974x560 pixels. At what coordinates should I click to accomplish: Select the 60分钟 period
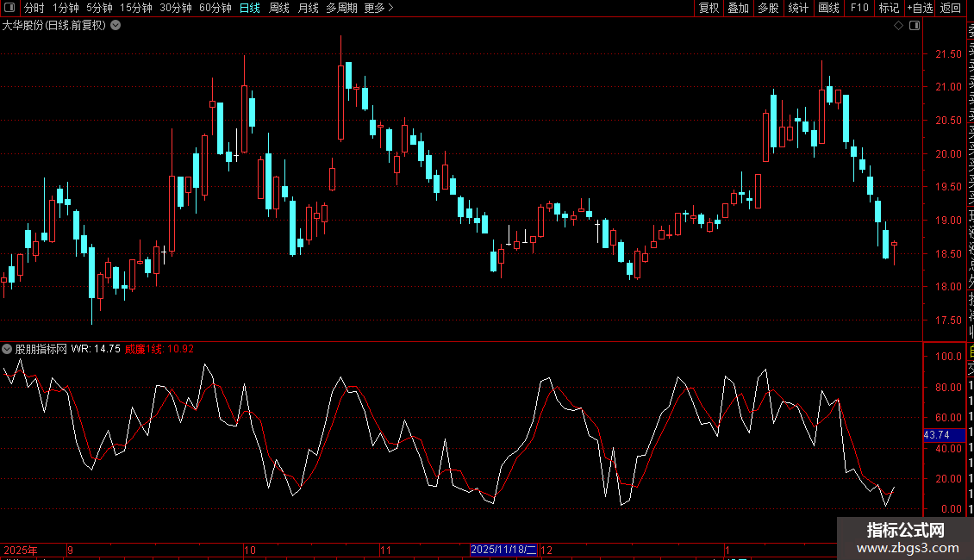point(215,8)
